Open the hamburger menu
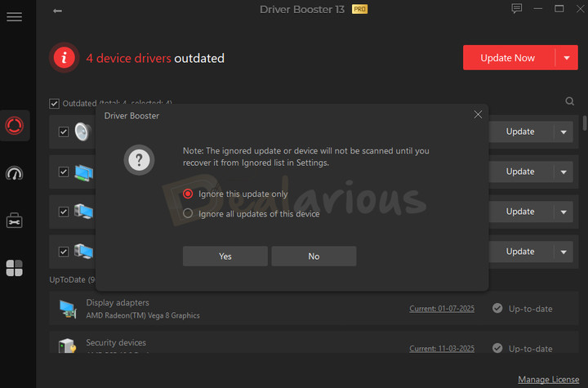Screen dimensions: 588x388 point(14,17)
